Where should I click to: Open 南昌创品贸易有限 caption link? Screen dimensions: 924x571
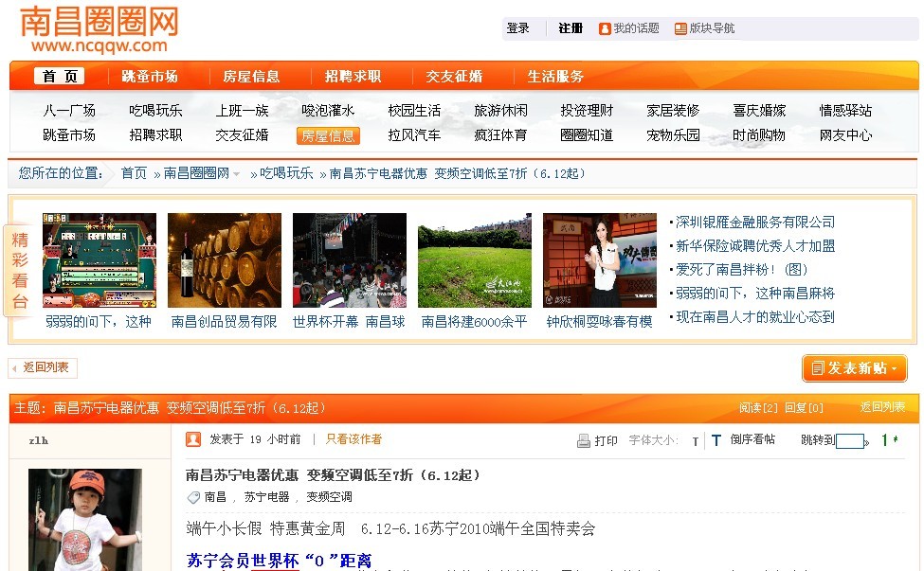[224, 321]
